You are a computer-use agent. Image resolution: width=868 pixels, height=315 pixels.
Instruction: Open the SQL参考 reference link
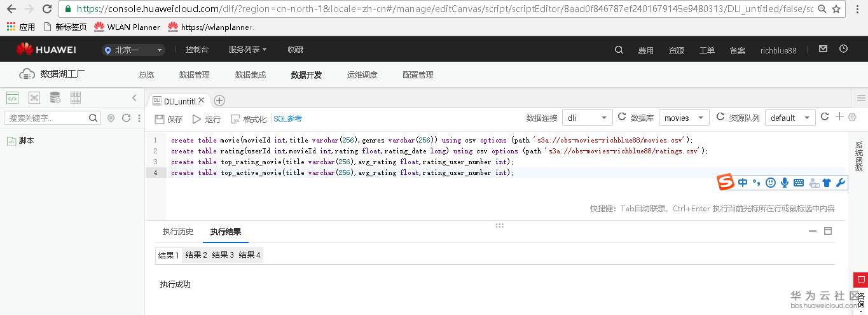tap(287, 119)
